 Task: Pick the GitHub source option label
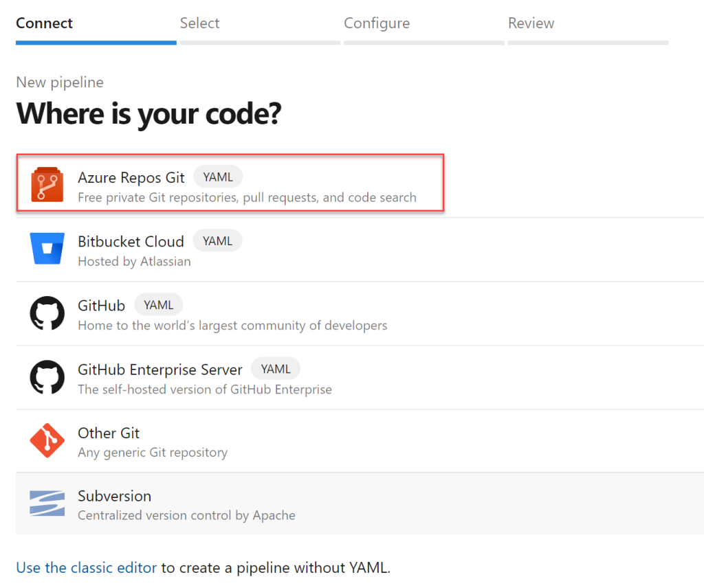tap(101, 306)
